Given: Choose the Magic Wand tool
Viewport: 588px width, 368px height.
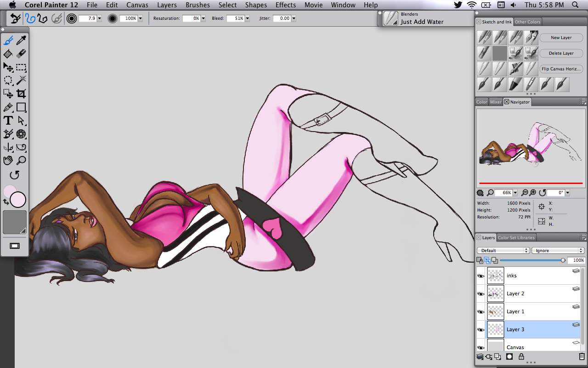Looking at the screenshot, I should click(x=21, y=80).
